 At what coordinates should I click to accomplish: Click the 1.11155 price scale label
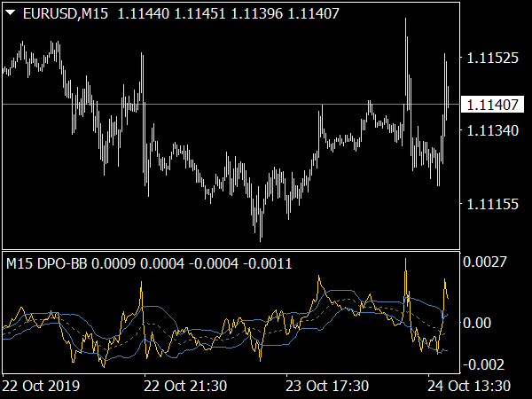493,205
